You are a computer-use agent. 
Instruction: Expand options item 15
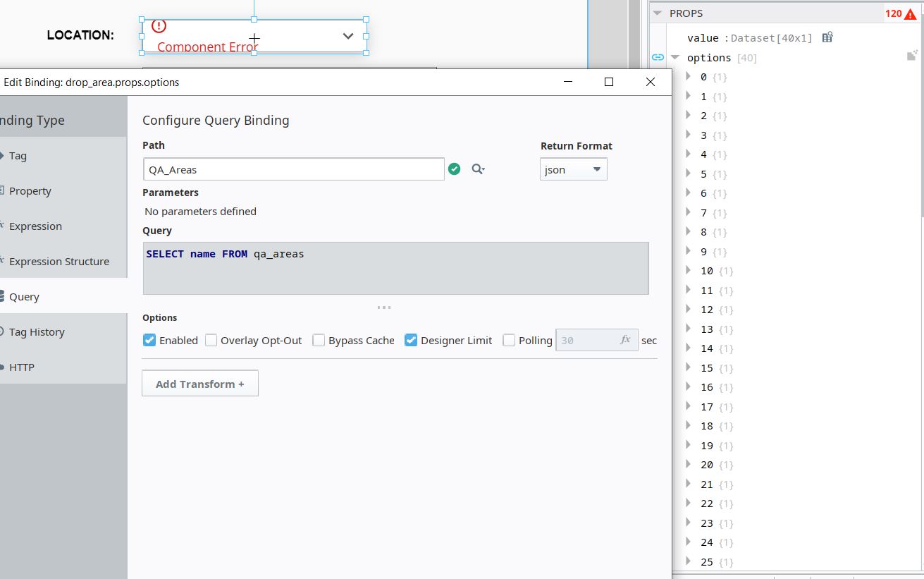pyautogui.click(x=689, y=367)
